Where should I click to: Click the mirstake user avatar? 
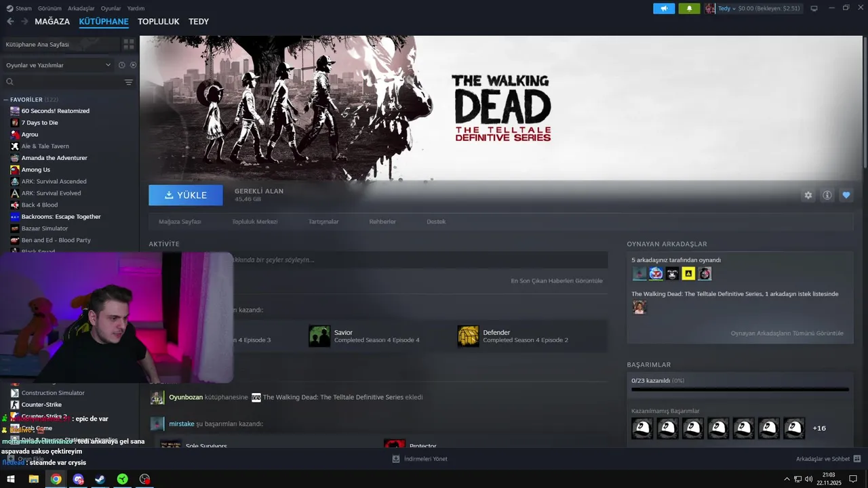(157, 424)
